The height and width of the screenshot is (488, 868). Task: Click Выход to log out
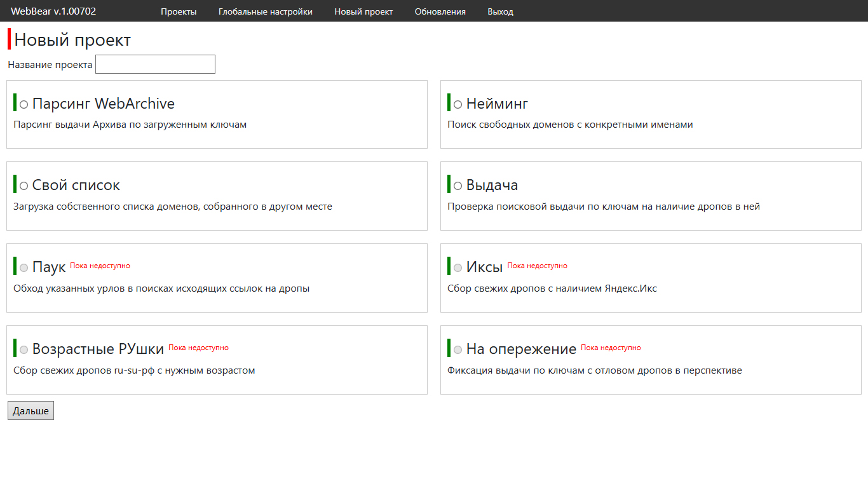pyautogui.click(x=500, y=11)
